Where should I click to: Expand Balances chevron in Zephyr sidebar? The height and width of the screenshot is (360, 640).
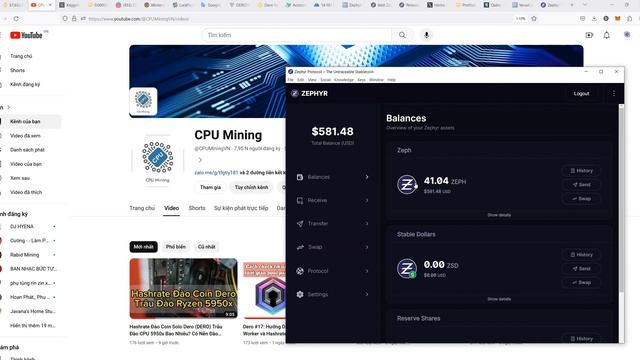[x=367, y=177]
